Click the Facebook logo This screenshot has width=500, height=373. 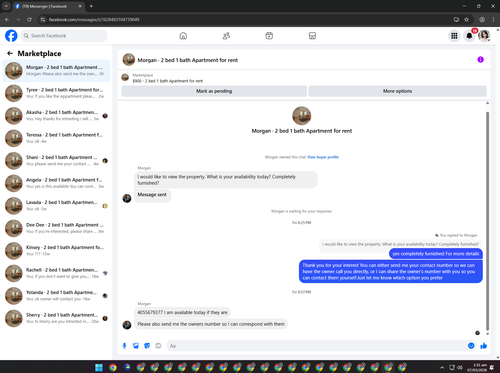pos(11,36)
